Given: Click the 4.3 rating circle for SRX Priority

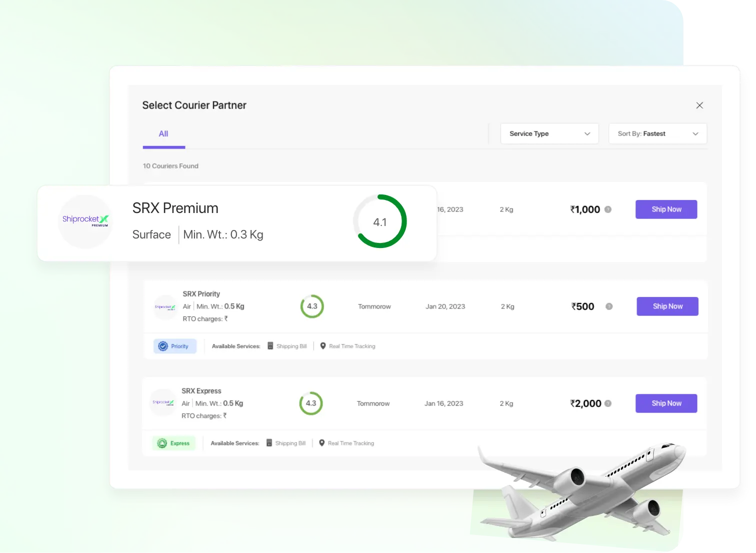Looking at the screenshot, I should tap(312, 306).
